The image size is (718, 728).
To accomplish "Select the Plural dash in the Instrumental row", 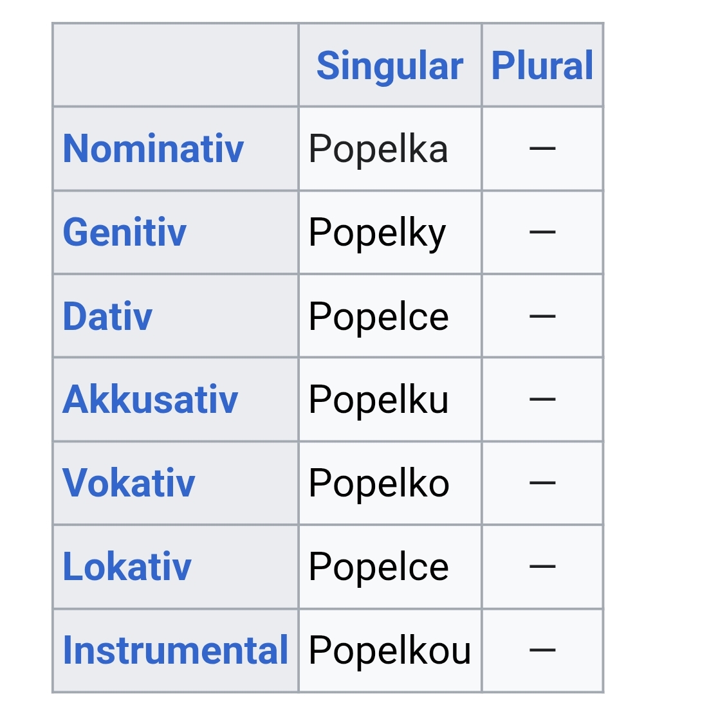I will click(542, 651).
